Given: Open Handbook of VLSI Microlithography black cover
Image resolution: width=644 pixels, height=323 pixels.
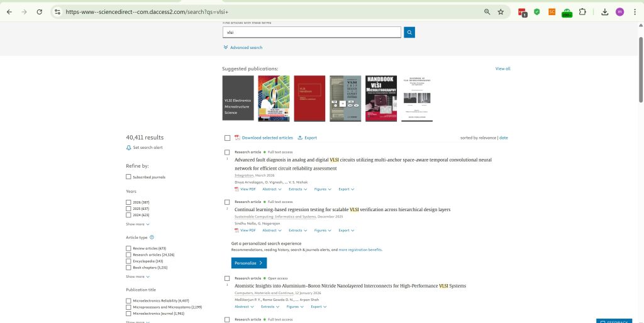Looking at the screenshot, I should click(x=381, y=99).
